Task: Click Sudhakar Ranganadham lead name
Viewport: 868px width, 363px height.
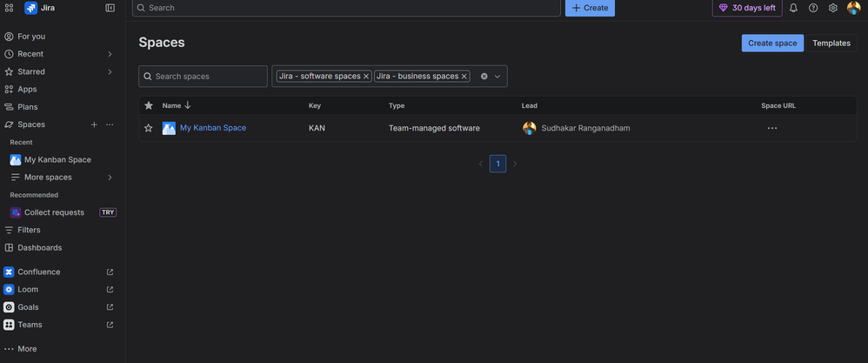Action: (585, 128)
